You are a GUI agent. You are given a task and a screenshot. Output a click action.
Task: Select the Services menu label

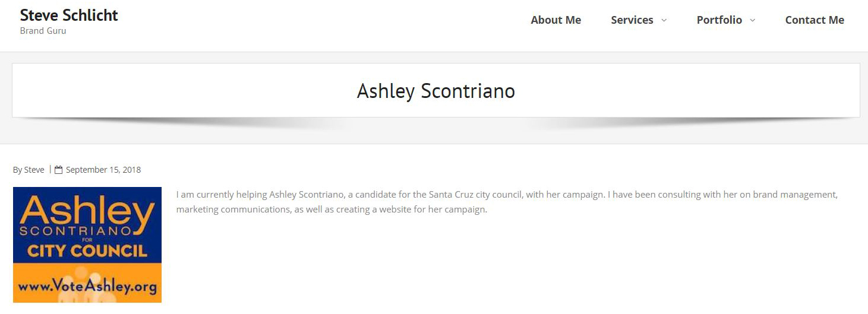click(x=632, y=20)
